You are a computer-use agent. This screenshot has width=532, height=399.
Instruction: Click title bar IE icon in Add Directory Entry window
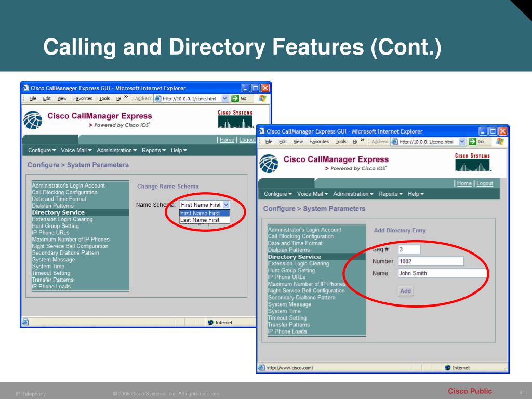click(262, 131)
